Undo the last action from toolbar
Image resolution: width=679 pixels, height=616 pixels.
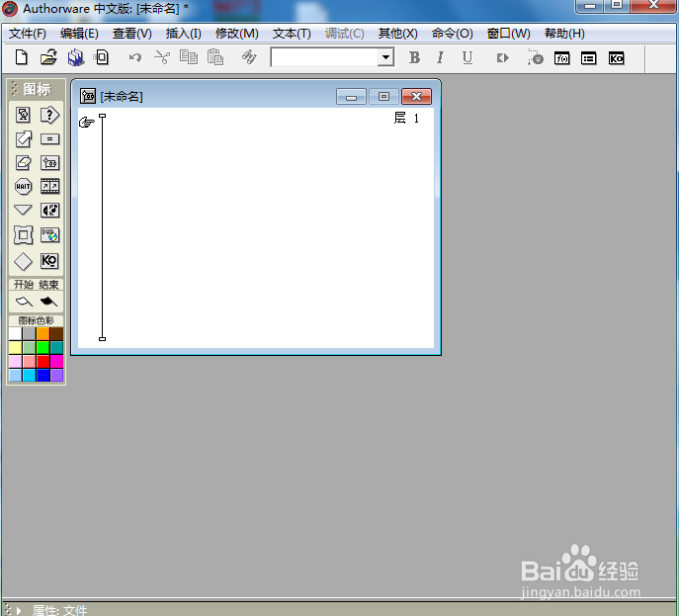tap(135, 57)
